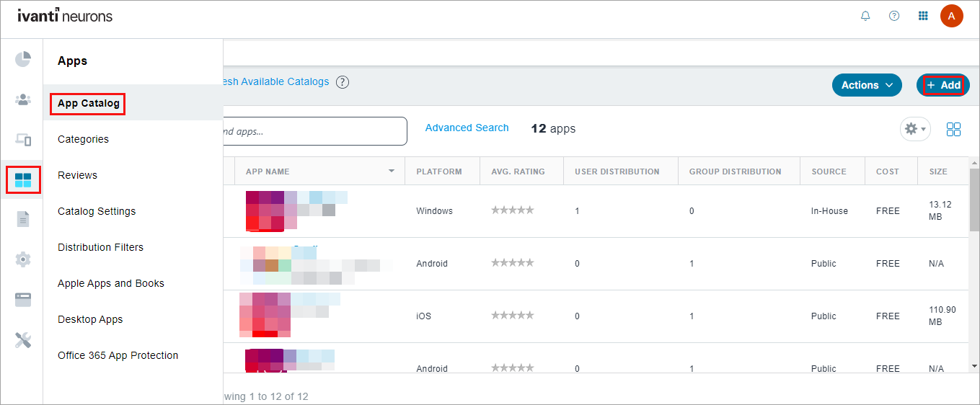
Task: Open the gear column settings dropdown
Action: pyautogui.click(x=914, y=129)
